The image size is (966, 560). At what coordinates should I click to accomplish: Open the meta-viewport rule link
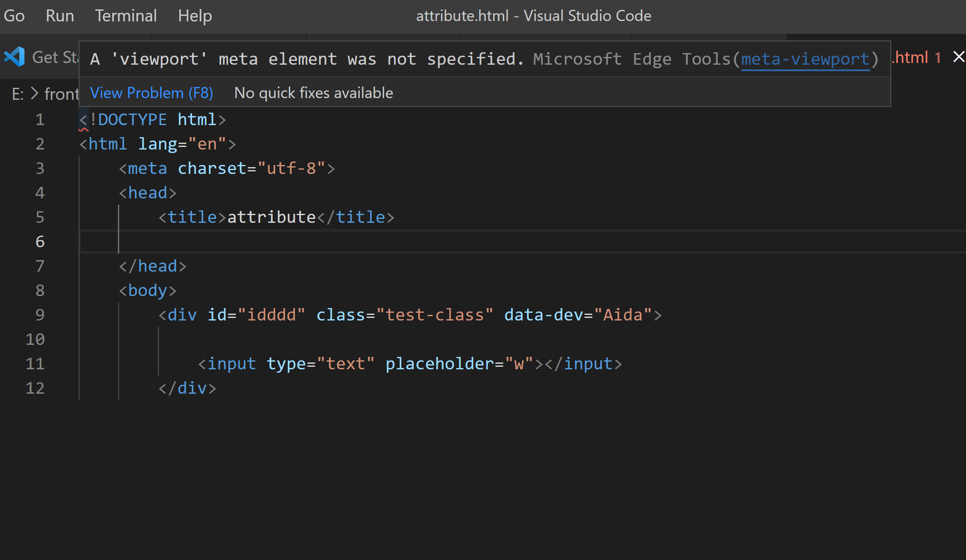(x=805, y=59)
